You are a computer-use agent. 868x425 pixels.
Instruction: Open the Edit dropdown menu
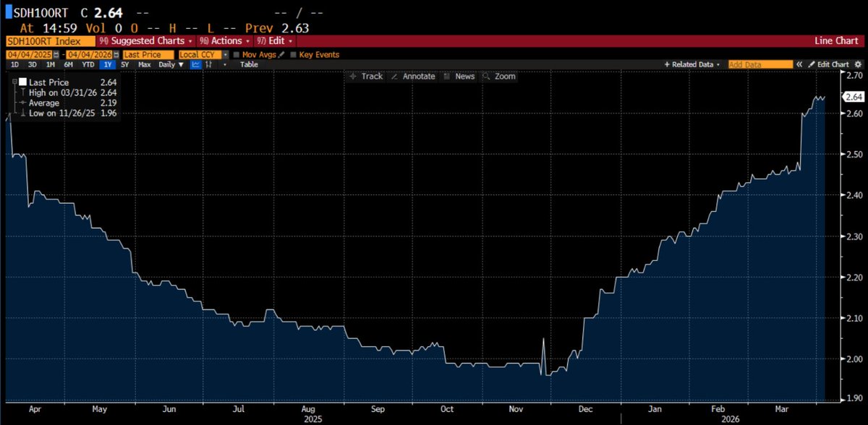(274, 41)
